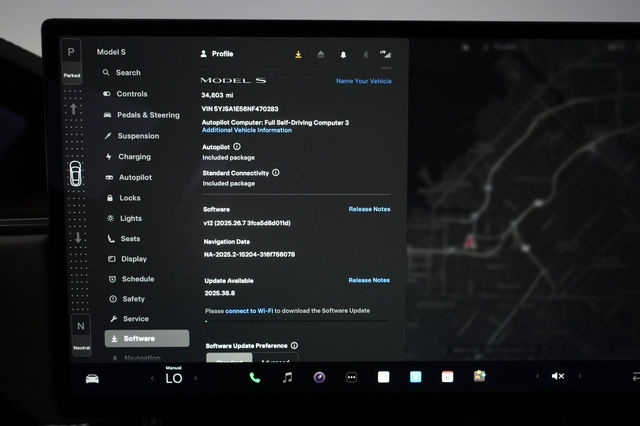The height and width of the screenshot is (426, 640).
Task: Open the notifications bell icon
Action: click(342, 54)
